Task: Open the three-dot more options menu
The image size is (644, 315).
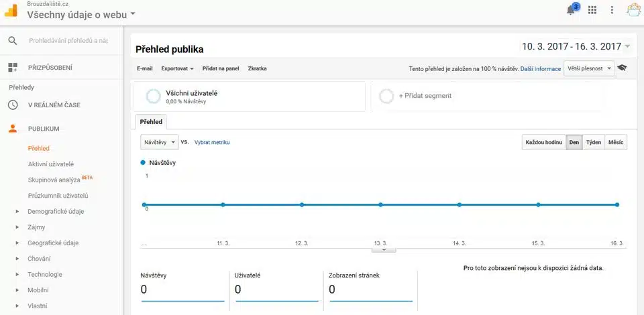Action: pos(612,10)
